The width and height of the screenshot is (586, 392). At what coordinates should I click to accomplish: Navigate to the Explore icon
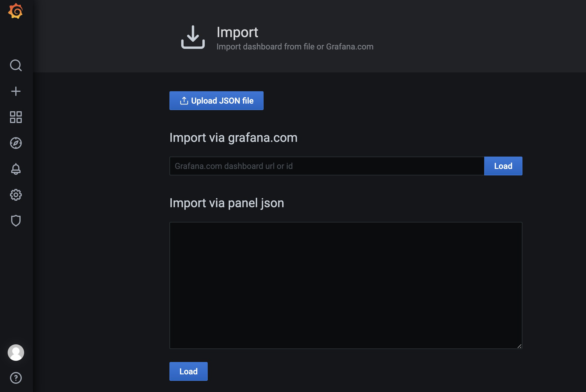tap(16, 143)
